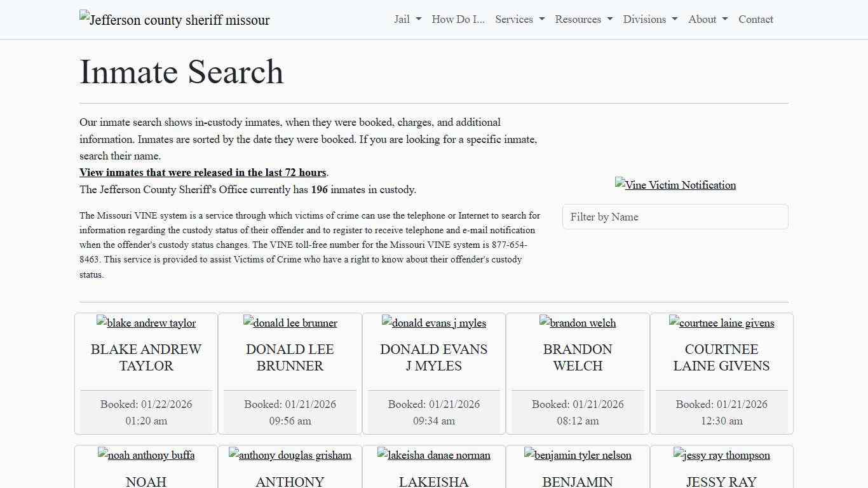Viewport: 868px width, 488px height.
Task: Click the Vine Victim Notification image
Action: tap(675, 185)
